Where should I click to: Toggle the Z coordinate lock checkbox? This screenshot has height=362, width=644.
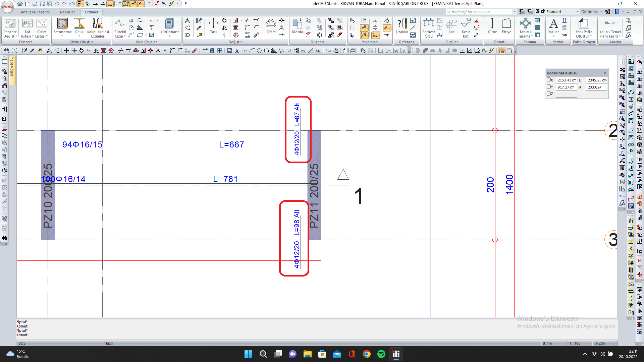[x=549, y=94]
